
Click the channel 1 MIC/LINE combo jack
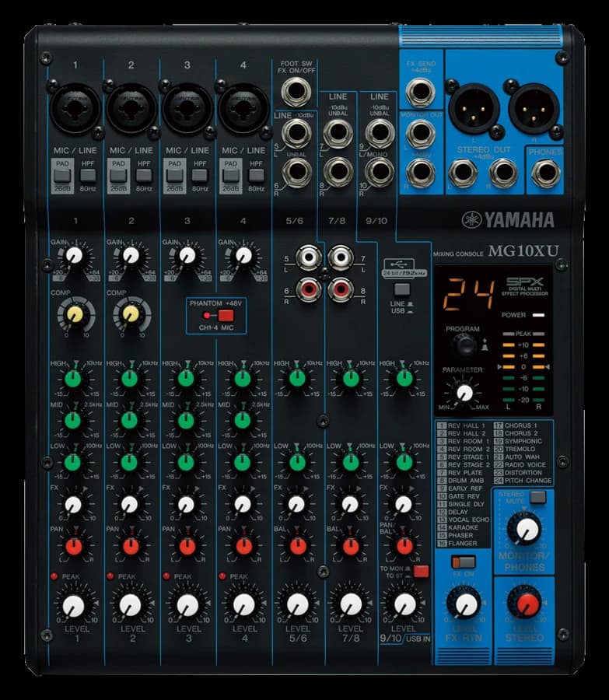(x=75, y=108)
